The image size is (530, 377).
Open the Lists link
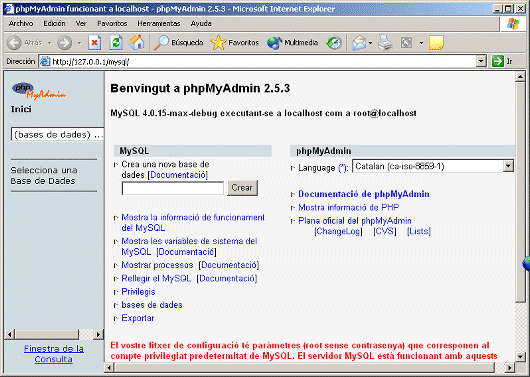pos(419,231)
